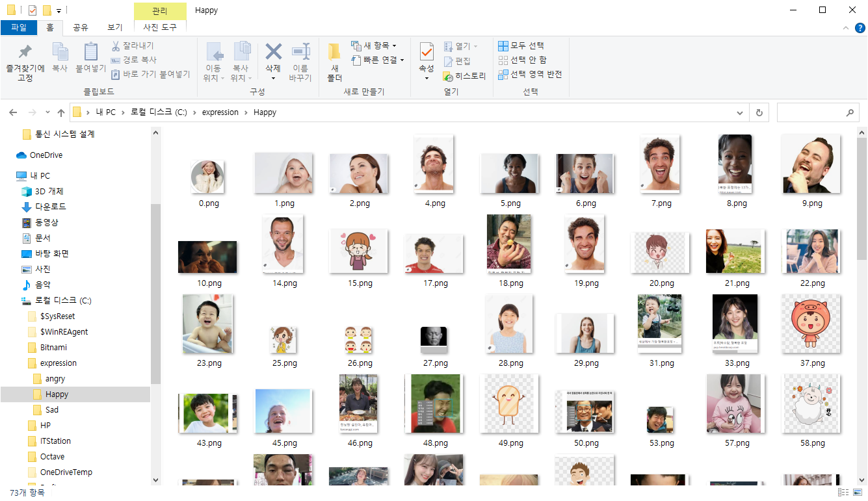
Task: Click 경로 복사 copy path
Action: (x=133, y=60)
